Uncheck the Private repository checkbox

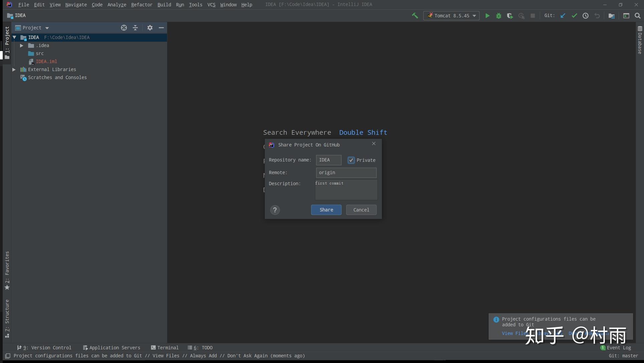pyautogui.click(x=351, y=160)
